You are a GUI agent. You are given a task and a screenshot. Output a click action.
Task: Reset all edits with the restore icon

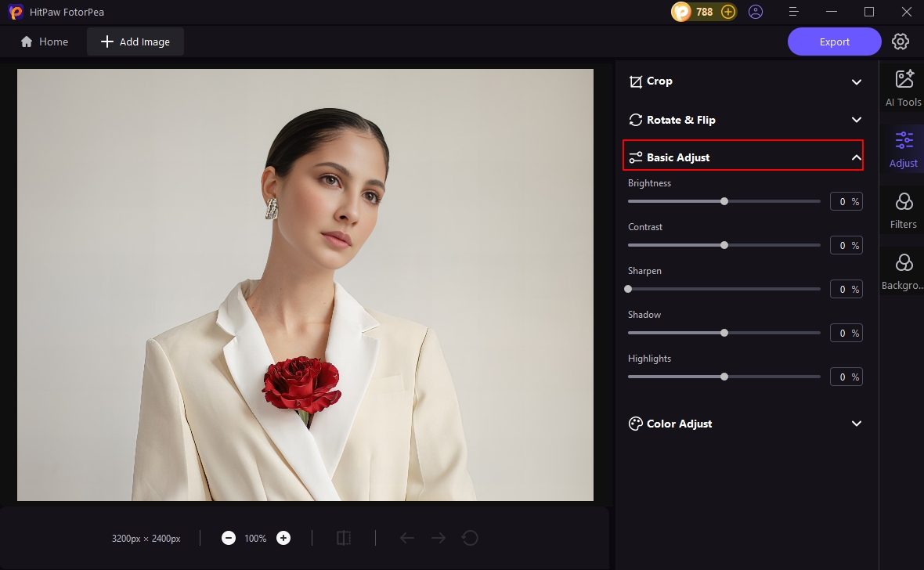(470, 538)
